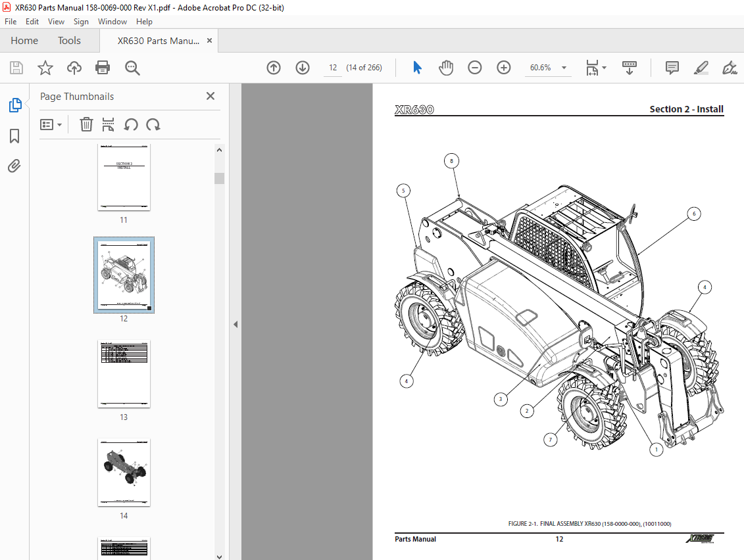Select page 12 thumbnail
The width and height of the screenshot is (744, 560).
pos(124,275)
